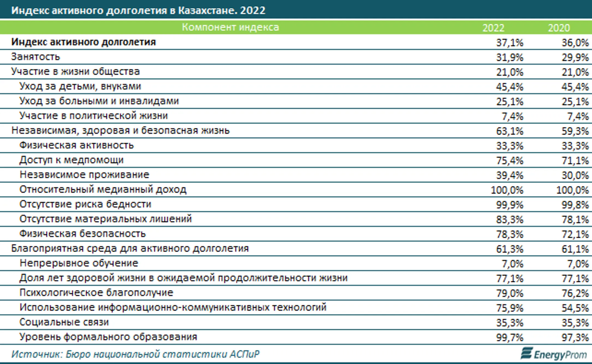Screen dimensions: 592x364
Task: Click the EnergyProm logo icon
Action: tap(526, 353)
